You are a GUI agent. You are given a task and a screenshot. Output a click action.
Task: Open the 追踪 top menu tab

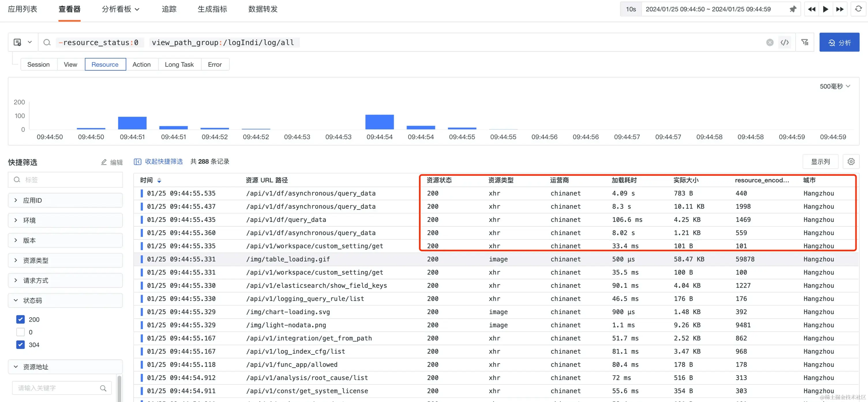pyautogui.click(x=169, y=9)
